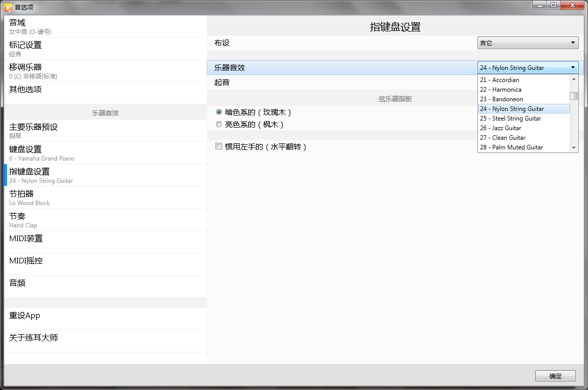Screen dimensions: 588x390
Task: Maximize the preferences window
Action: 554,5
